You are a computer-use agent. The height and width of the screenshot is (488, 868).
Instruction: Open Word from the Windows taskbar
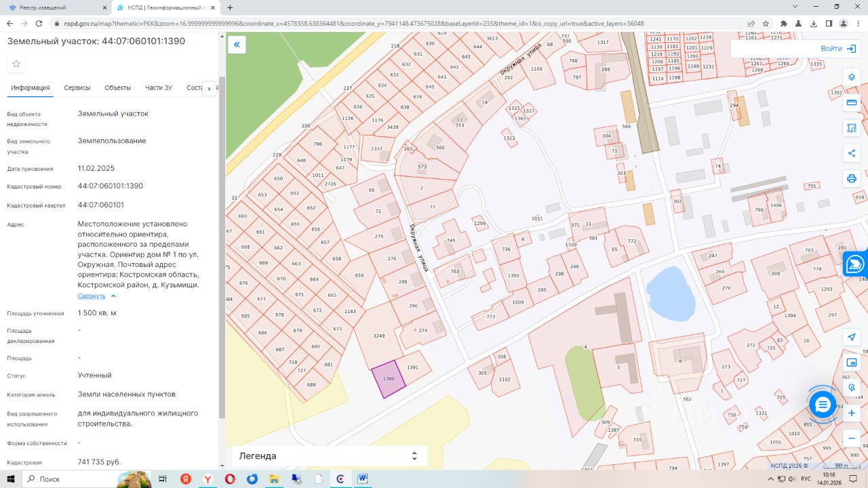coord(363,479)
